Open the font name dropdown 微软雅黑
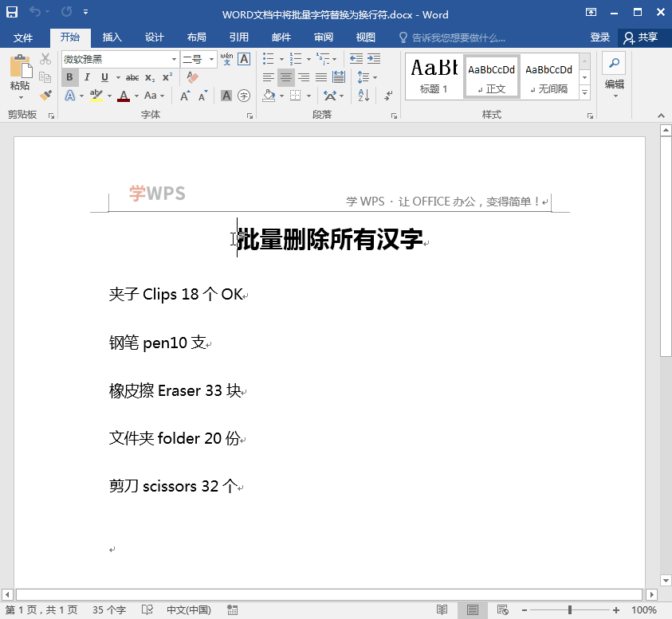The width and height of the screenshot is (672, 619). (174, 59)
